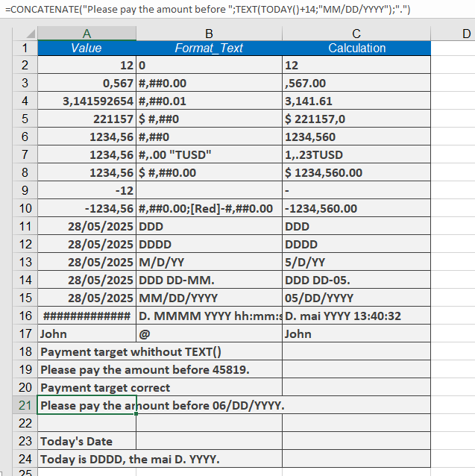Select column D header
This screenshot has width=475, height=476.
(467, 34)
